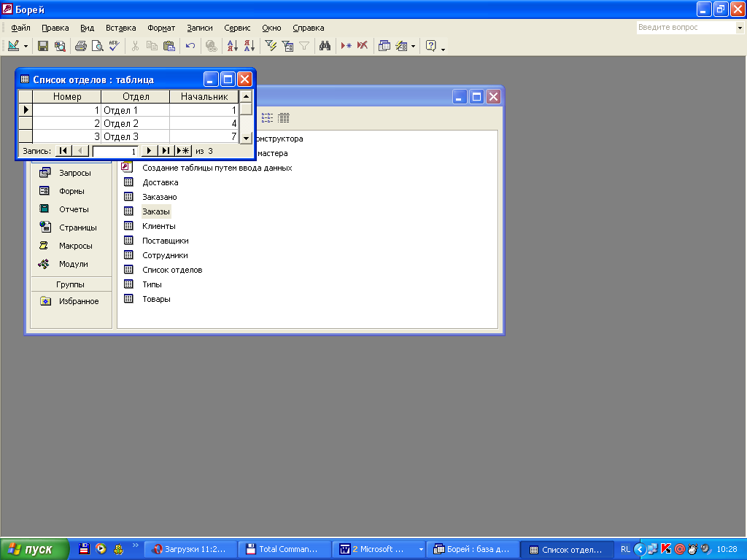Click the New Record toolbar icon

click(x=347, y=46)
